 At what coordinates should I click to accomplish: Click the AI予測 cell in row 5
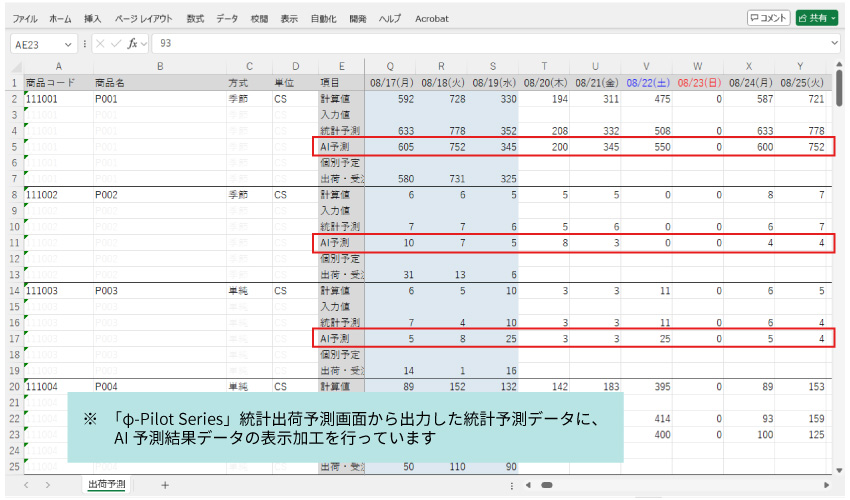point(342,147)
